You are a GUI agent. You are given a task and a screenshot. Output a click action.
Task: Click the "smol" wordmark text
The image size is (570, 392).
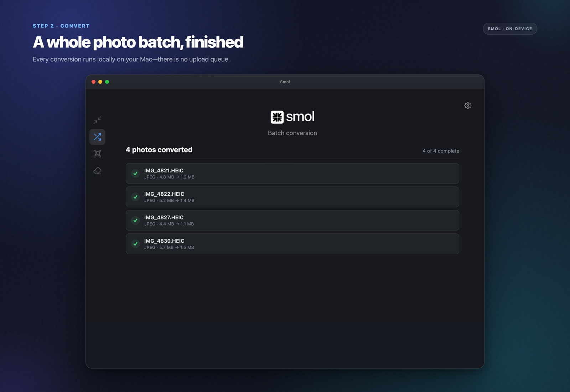coord(300,117)
